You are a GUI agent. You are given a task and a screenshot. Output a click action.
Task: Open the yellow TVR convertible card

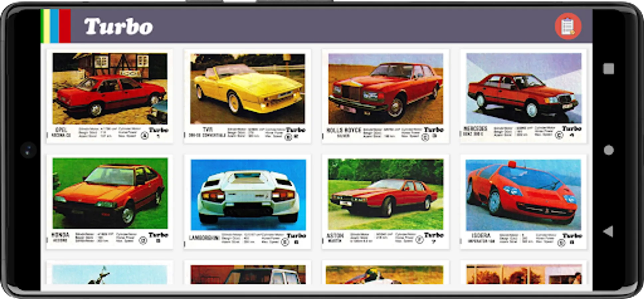tap(247, 96)
